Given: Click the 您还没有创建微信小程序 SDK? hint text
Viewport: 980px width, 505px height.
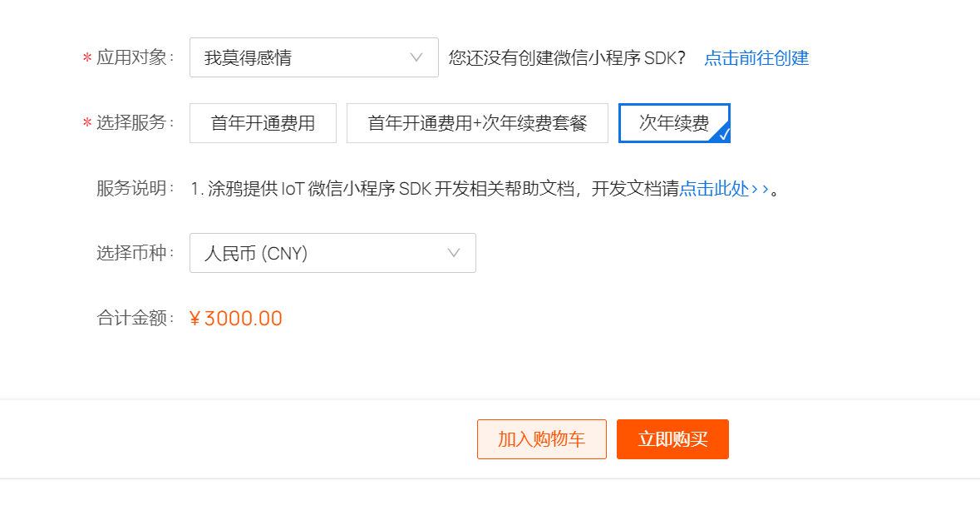Looking at the screenshot, I should click(x=567, y=58).
